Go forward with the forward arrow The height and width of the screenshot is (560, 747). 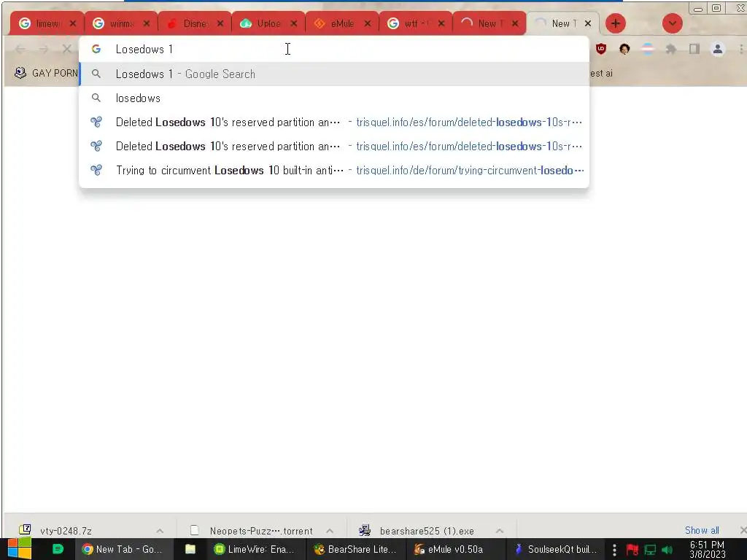point(43,49)
